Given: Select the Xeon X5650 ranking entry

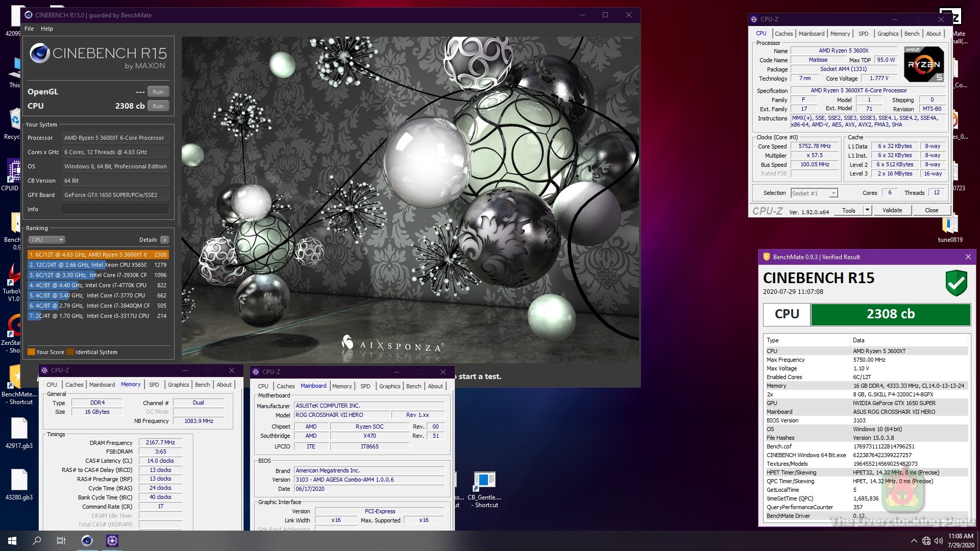Looking at the screenshot, I should pos(97,265).
